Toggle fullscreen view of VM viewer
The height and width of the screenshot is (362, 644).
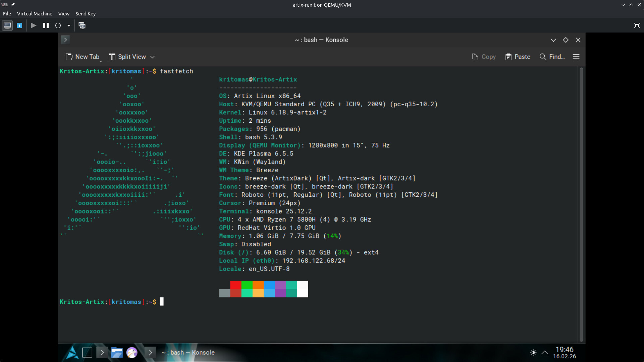637,25
